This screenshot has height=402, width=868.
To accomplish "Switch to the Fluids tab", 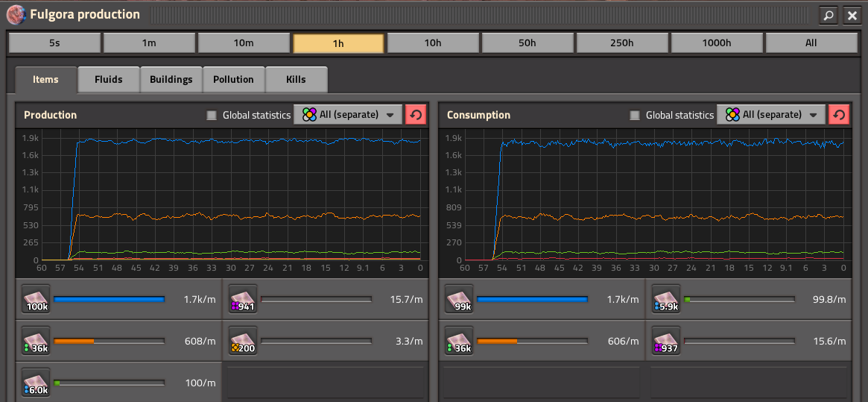I will pos(109,79).
